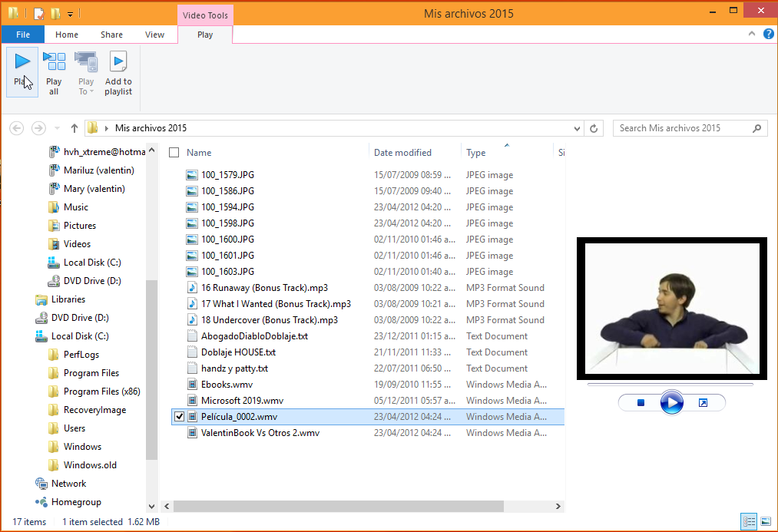Refresh the current folder view

click(x=594, y=128)
